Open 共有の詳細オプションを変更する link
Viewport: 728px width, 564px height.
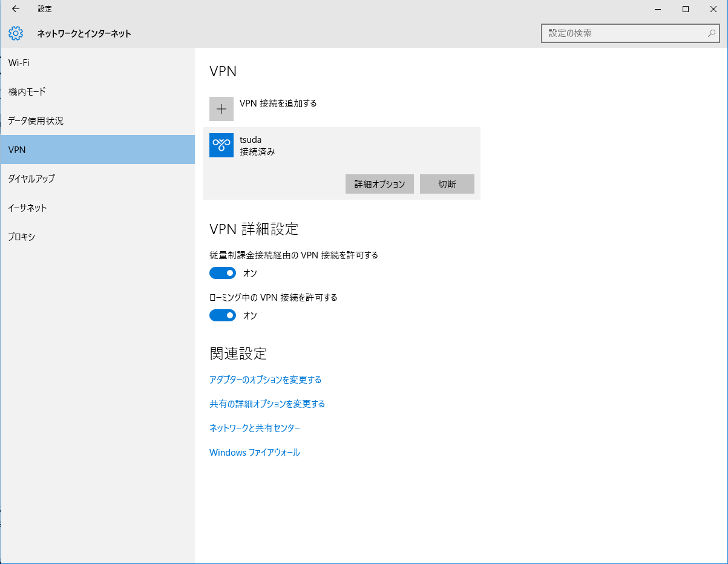click(x=267, y=404)
